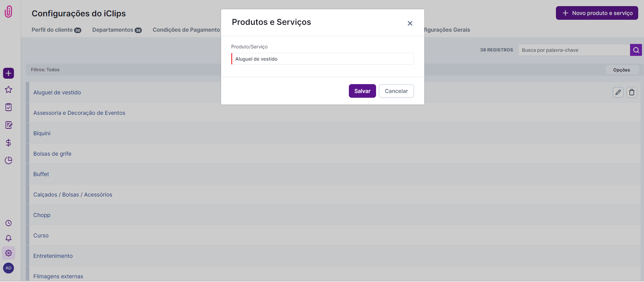Click the Produto/Serviço text field
The height and width of the screenshot is (282, 644).
pos(322,59)
